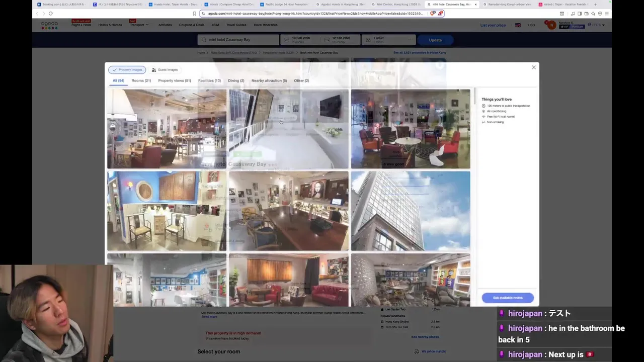The image size is (644, 362).
Task: Click See available rooms button
Action: click(508, 298)
